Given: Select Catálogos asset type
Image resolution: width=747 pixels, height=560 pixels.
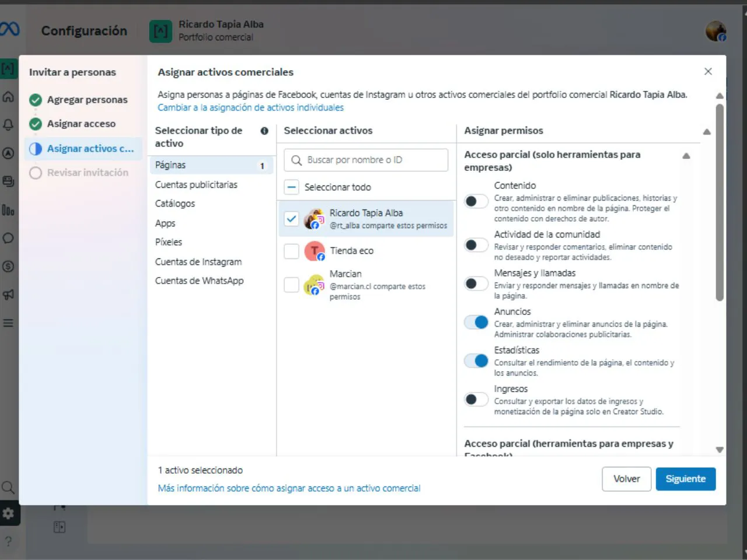Looking at the screenshot, I should (x=175, y=204).
